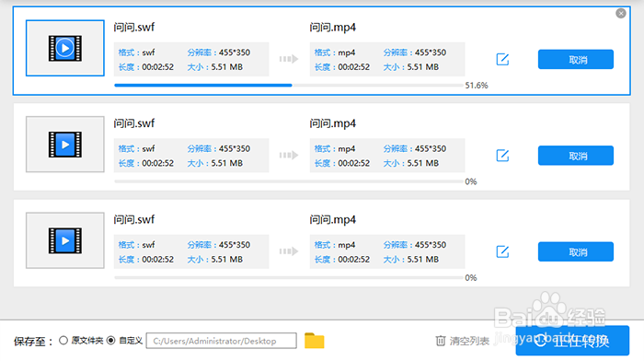Click edit icon of second conversion item
Viewport: 644px width, 361px height.
(502, 156)
